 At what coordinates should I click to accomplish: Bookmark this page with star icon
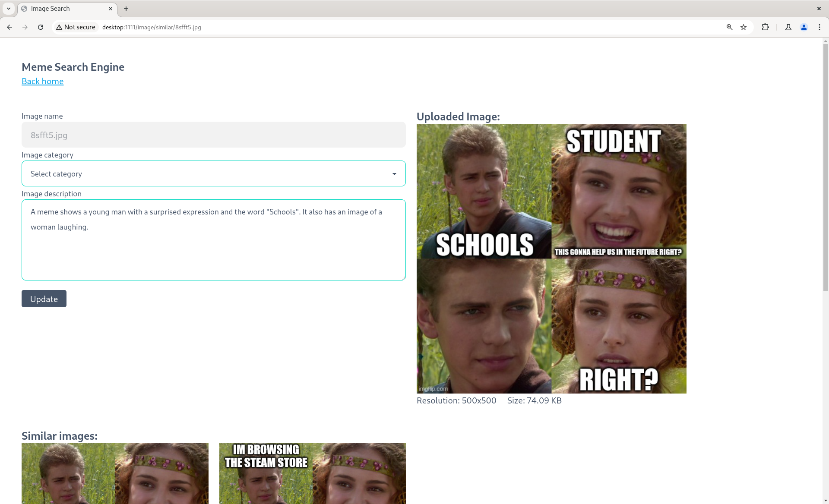(744, 27)
